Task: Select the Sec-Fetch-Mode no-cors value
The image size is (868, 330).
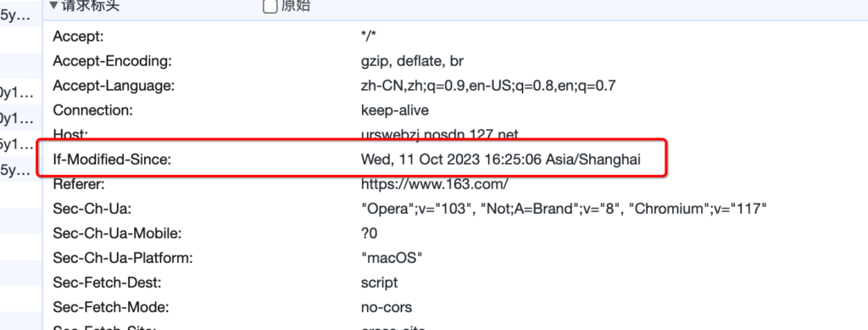Action: [387, 307]
